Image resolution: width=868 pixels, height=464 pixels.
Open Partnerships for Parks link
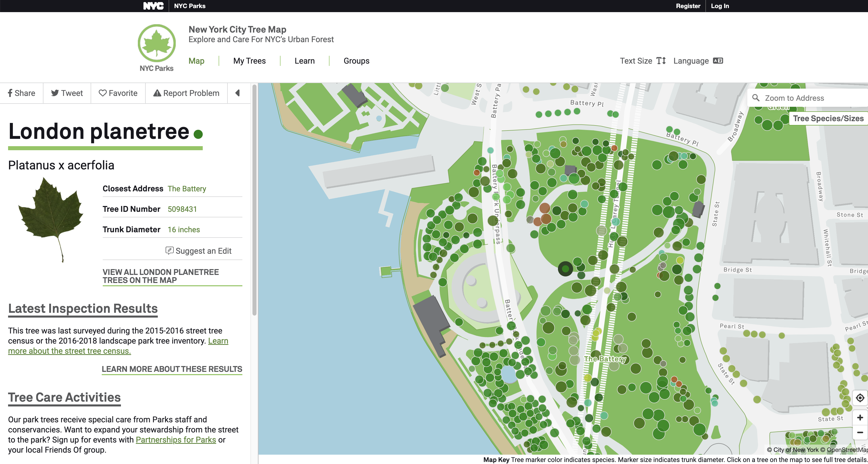pyautogui.click(x=175, y=440)
